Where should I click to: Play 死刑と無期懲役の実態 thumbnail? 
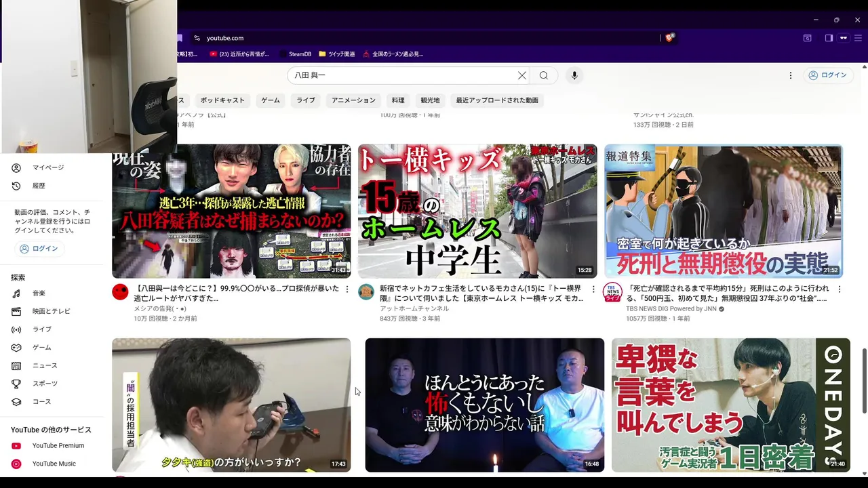pos(724,211)
